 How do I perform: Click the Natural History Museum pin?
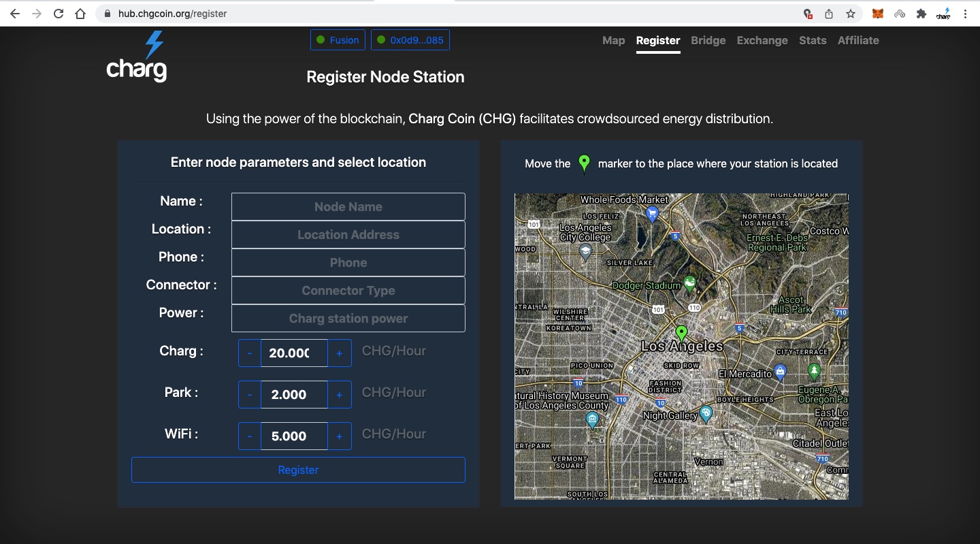[592, 419]
